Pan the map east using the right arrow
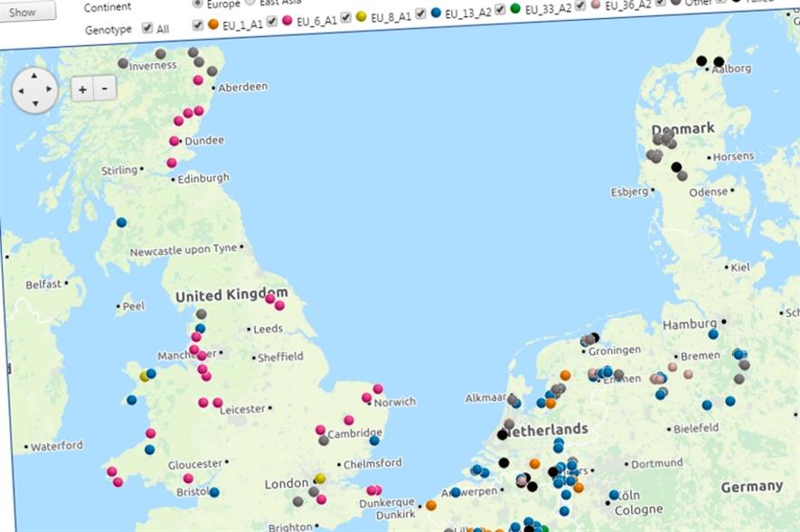800x532 pixels. pyautogui.click(x=49, y=88)
